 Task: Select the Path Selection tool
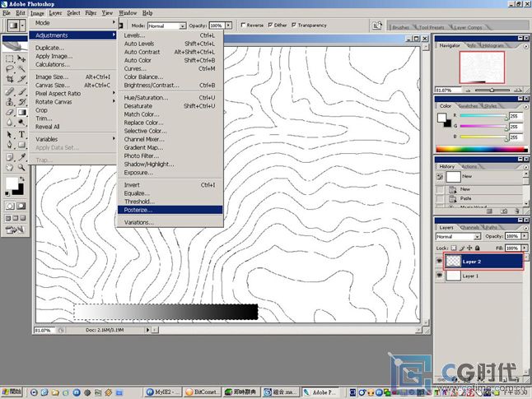click(x=10, y=135)
